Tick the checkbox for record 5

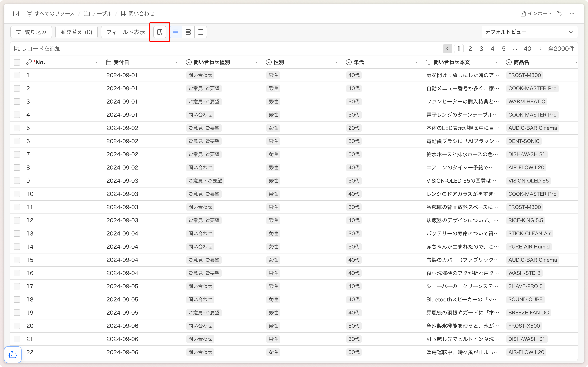[x=17, y=128]
